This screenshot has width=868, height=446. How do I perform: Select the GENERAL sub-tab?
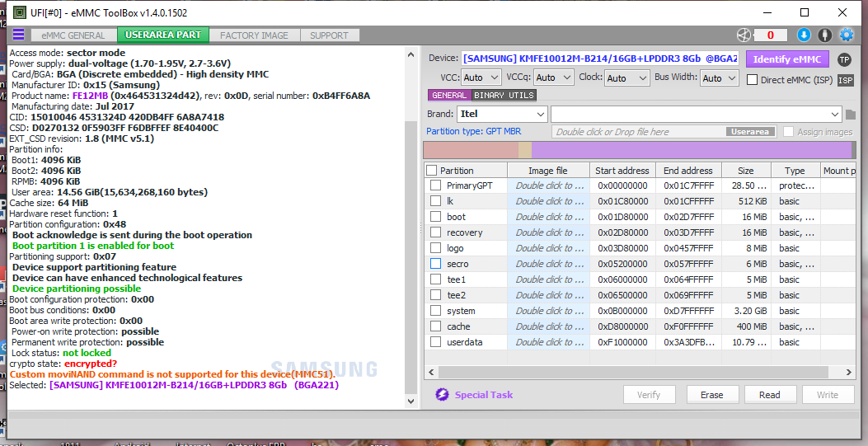click(x=449, y=95)
